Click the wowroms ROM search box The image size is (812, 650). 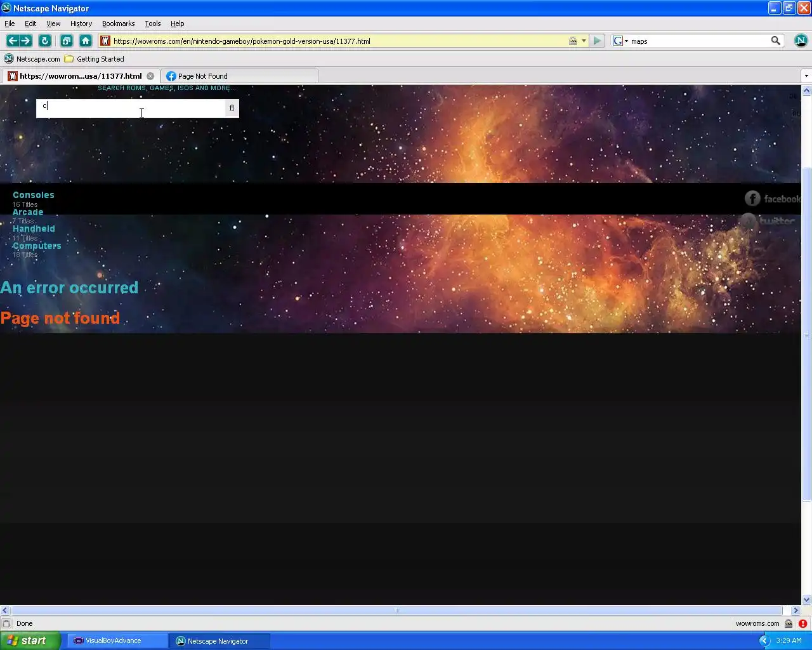(131, 108)
